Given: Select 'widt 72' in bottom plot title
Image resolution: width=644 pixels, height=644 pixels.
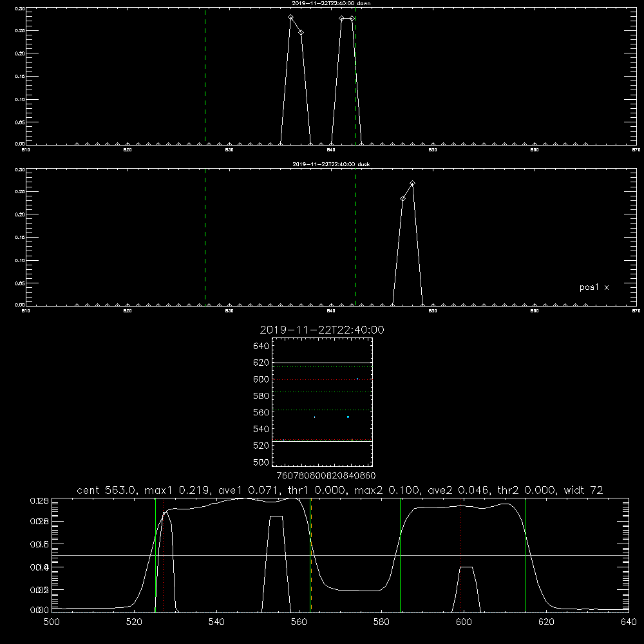Looking at the screenshot, I should pos(583,490).
